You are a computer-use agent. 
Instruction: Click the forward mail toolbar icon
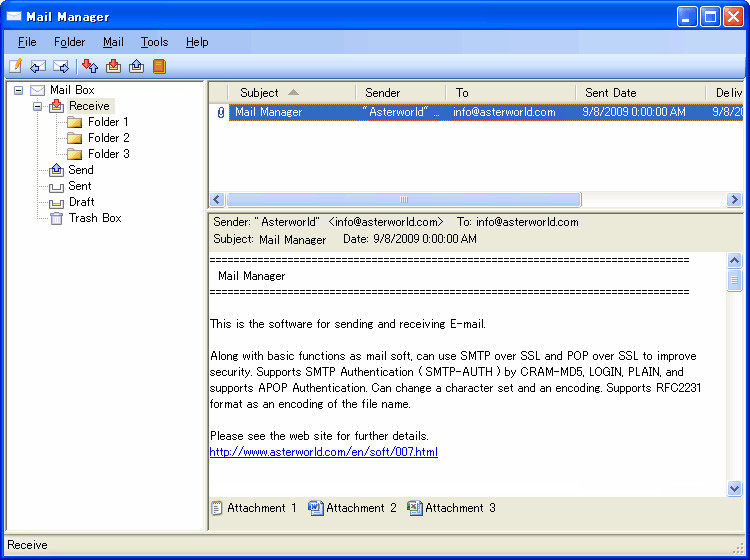61,66
